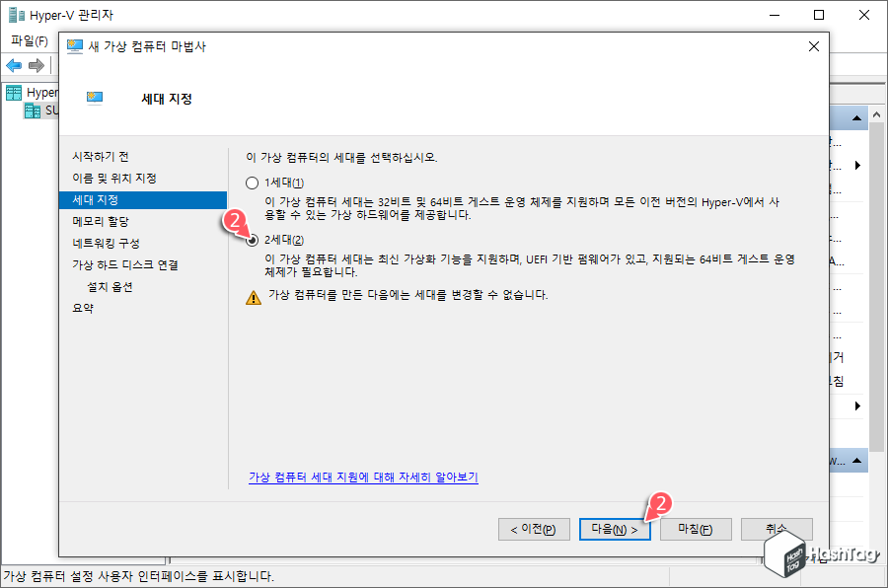This screenshot has width=888, height=588.
Task: Click the warning icon beside generation notice
Action: coord(254,297)
